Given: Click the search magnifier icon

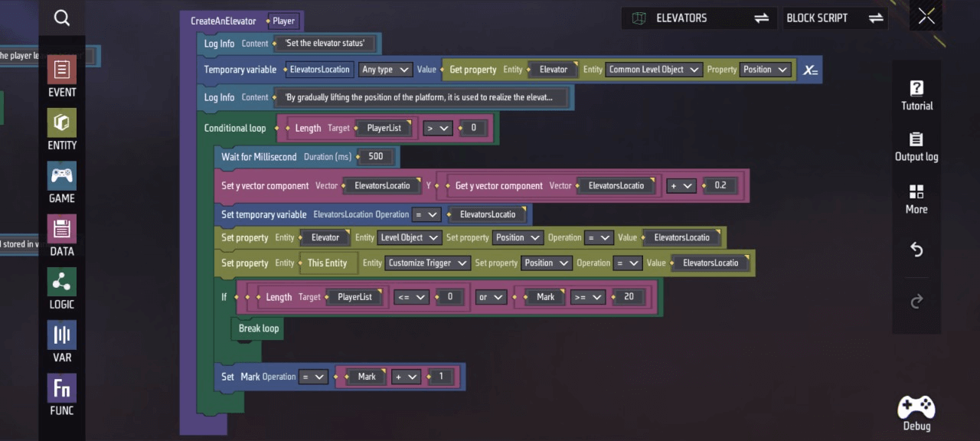Looking at the screenshot, I should [x=62, y=18].
